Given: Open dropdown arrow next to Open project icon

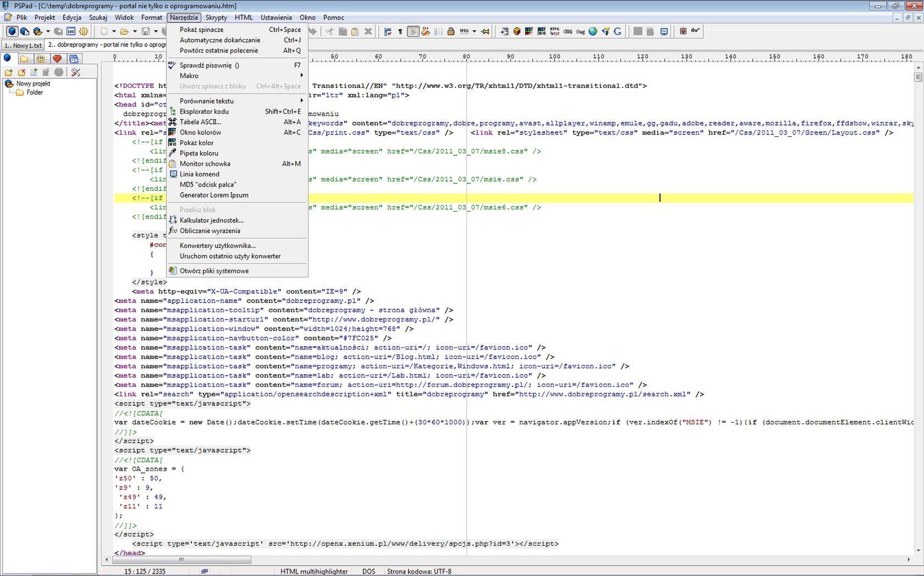Looking at the screenshot, I should (48, 31).
